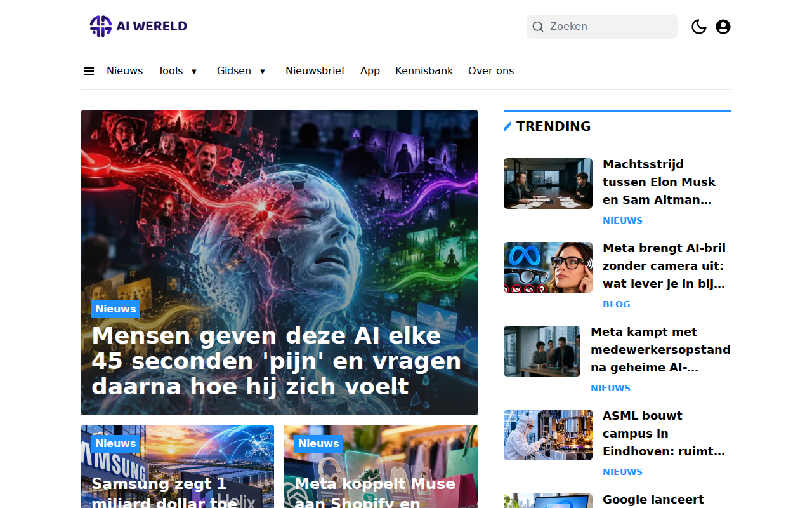
Task: Expand the Tools dropdown
Action: coord(178,71)
